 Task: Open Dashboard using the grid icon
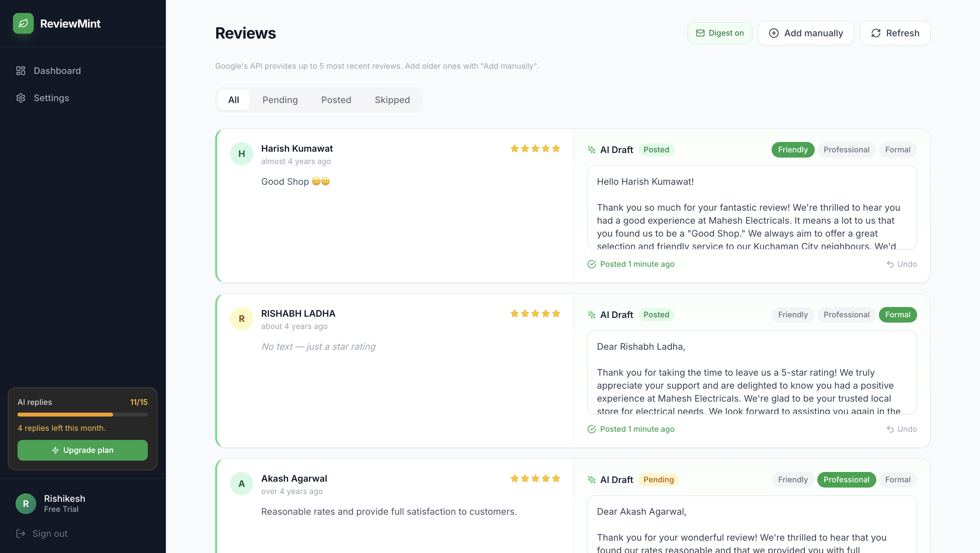pyautogui.click(x=20, y=70)
